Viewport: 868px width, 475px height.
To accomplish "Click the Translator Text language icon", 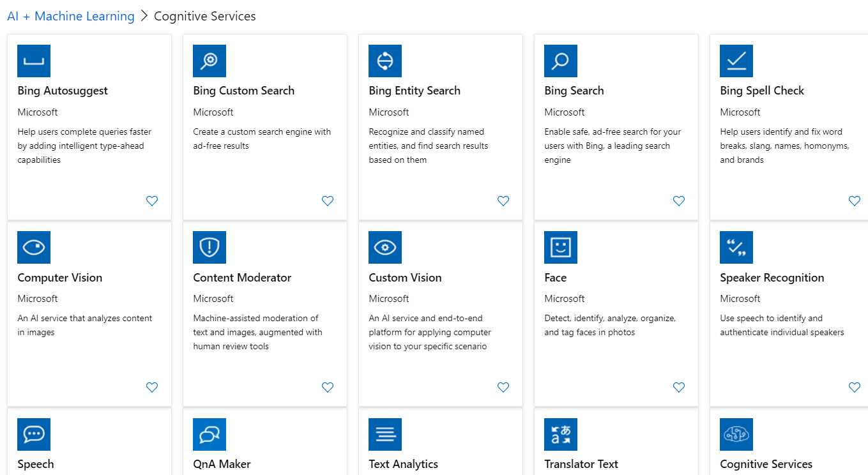I will tap(561, 434).
